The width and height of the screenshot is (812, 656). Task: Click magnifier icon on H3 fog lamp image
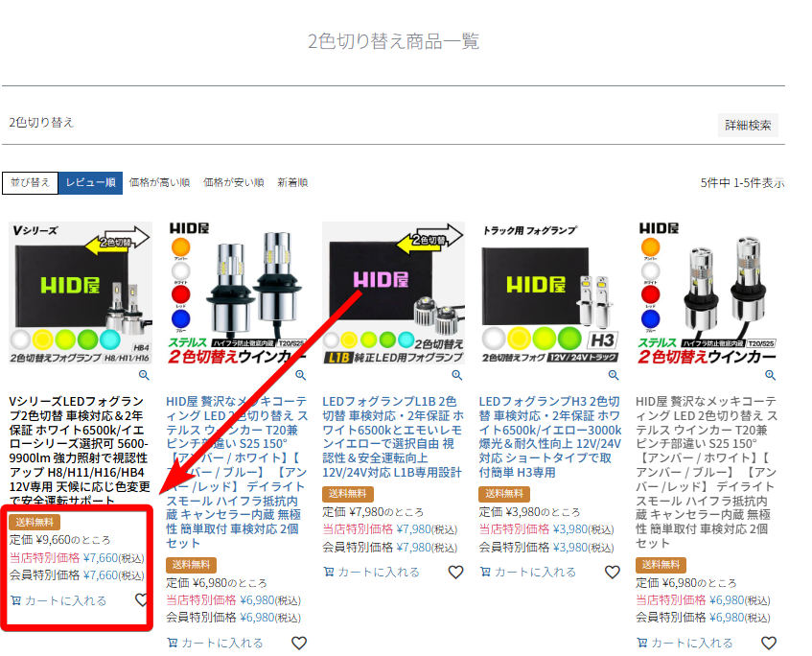614,375
